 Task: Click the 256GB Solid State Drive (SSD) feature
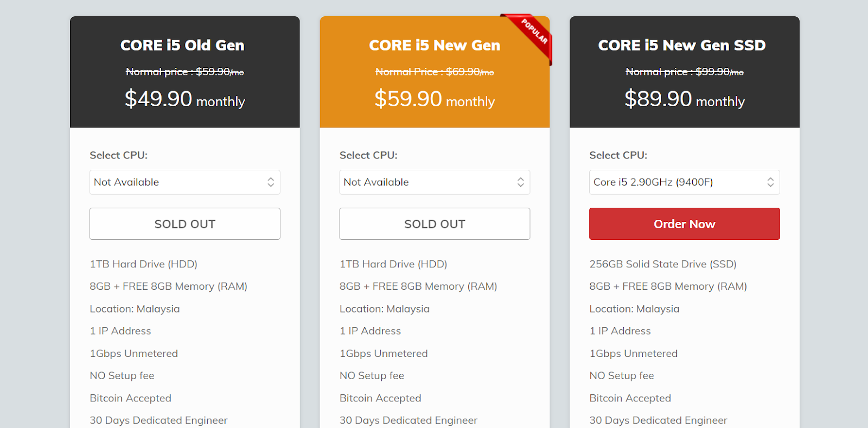(x=662, y=264)
